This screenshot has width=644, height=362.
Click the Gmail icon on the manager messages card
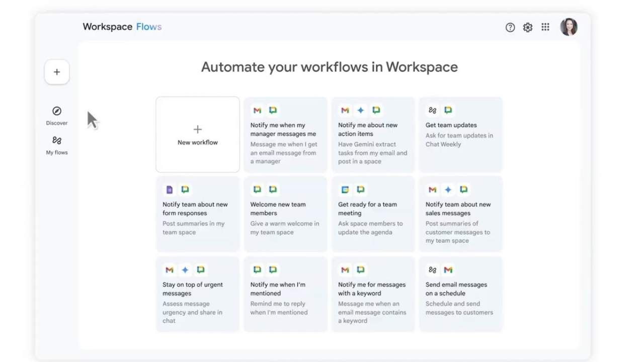[x=257, y=110]
